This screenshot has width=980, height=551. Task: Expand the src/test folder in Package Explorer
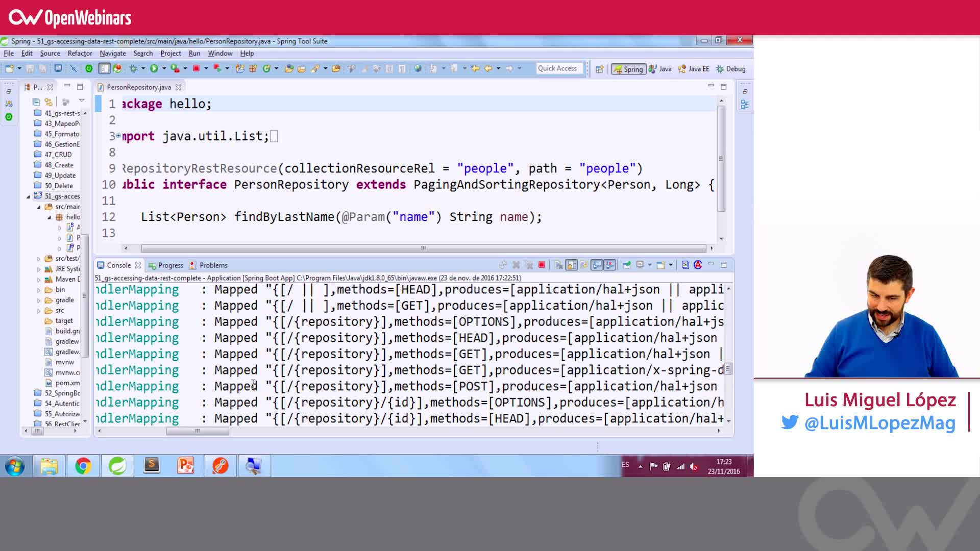39,259
